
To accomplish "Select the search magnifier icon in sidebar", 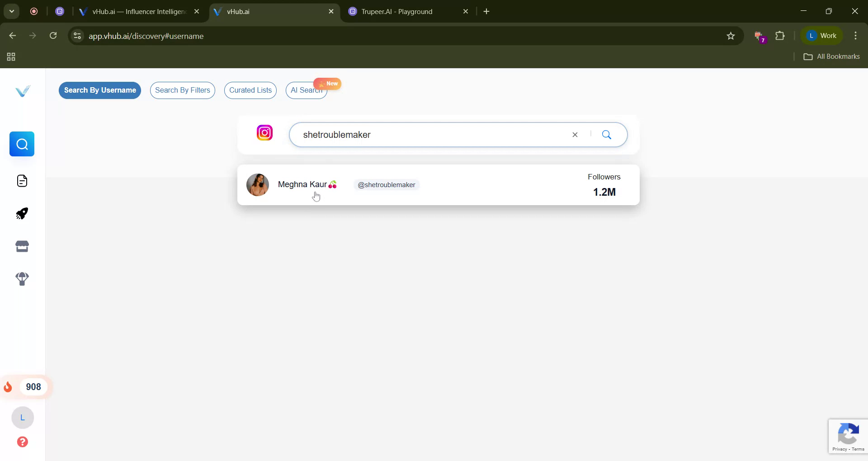I will coord(22,144).
